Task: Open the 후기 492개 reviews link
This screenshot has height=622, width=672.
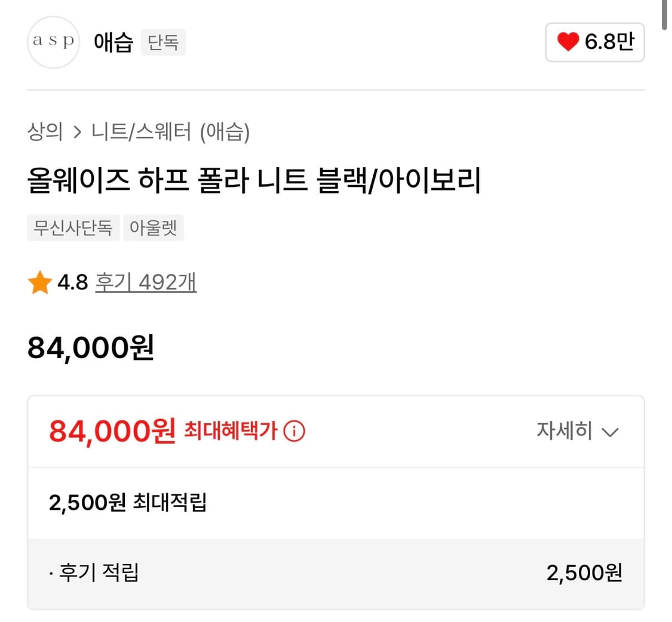Action: tap(145, 282)
